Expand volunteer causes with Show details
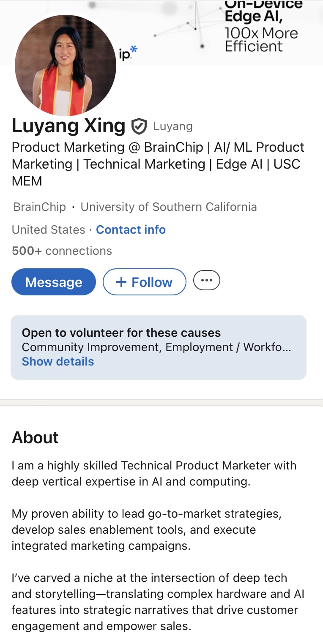 point(58,361)
